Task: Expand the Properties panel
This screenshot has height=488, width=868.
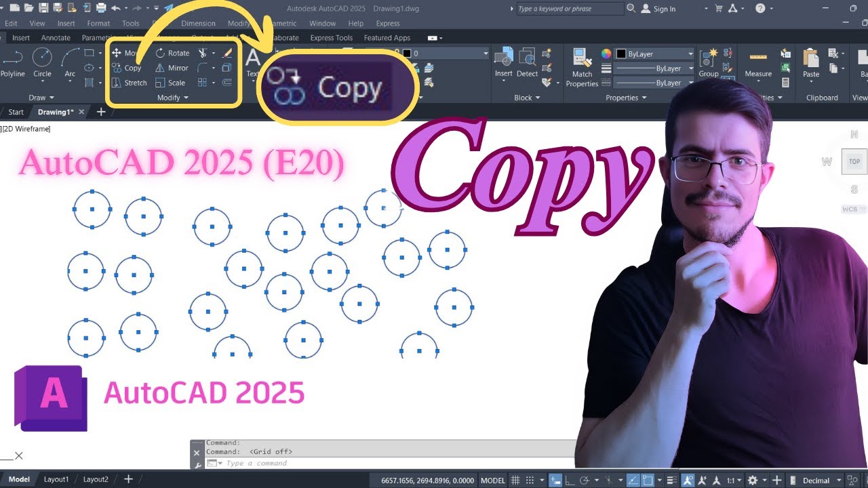Action: (625, 98)
